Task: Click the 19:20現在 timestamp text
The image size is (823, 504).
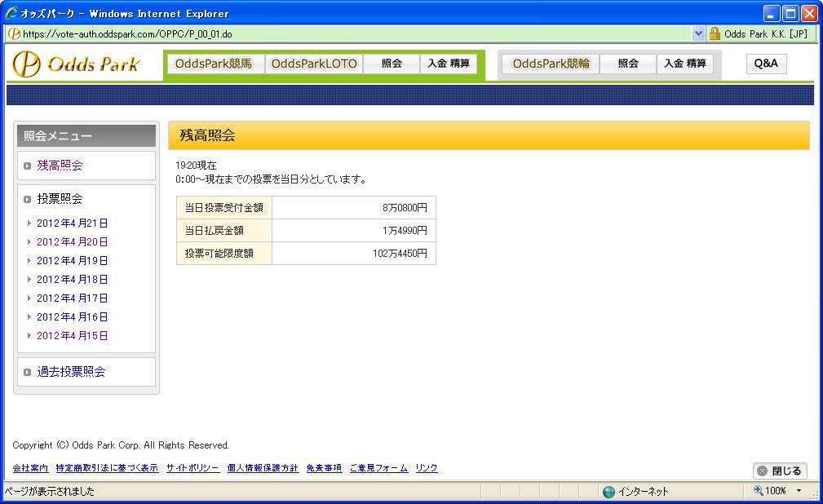Action: tap(196, 166)
